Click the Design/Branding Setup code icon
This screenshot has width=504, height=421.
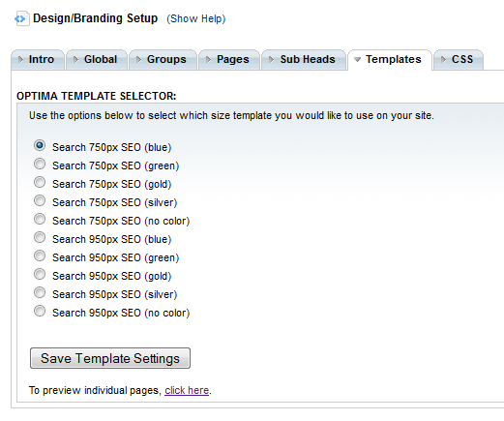coord(21,18)
